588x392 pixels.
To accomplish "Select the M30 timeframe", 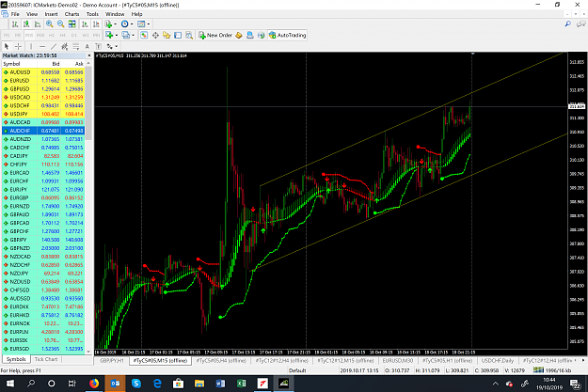I will 40,35.
